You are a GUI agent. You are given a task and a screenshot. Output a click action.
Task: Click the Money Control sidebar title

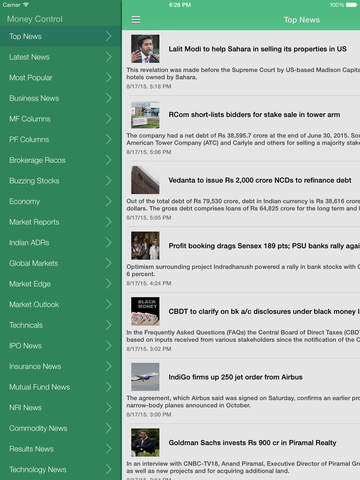pos(35,19)
